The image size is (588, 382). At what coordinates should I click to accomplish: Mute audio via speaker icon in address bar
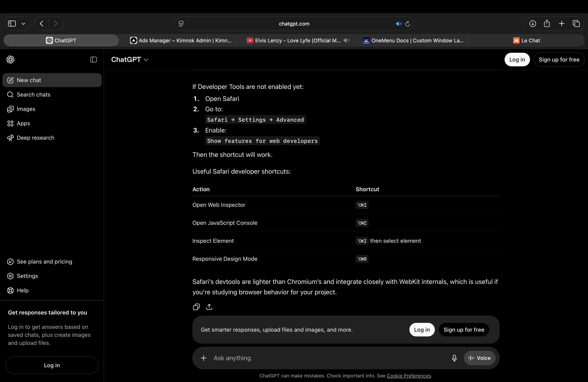pos(398,24)
